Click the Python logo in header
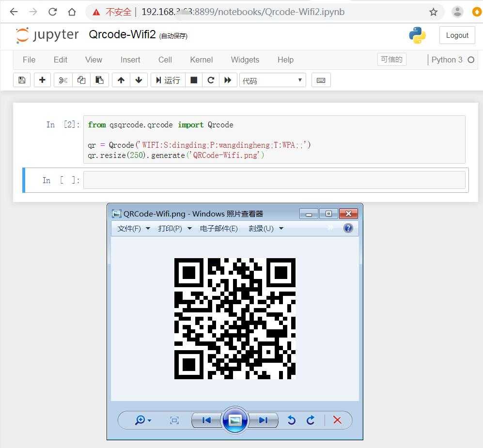 (418, 35)
